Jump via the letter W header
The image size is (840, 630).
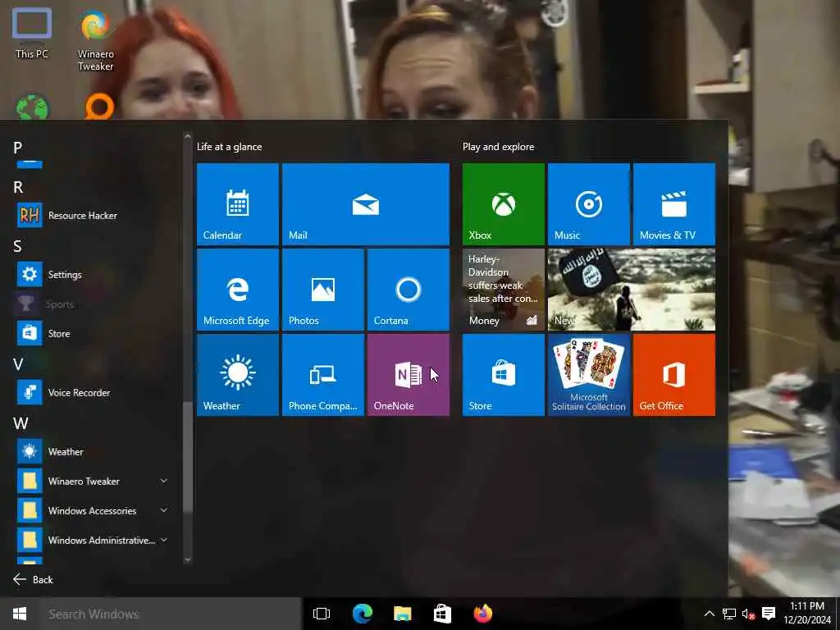coord(21,423)
